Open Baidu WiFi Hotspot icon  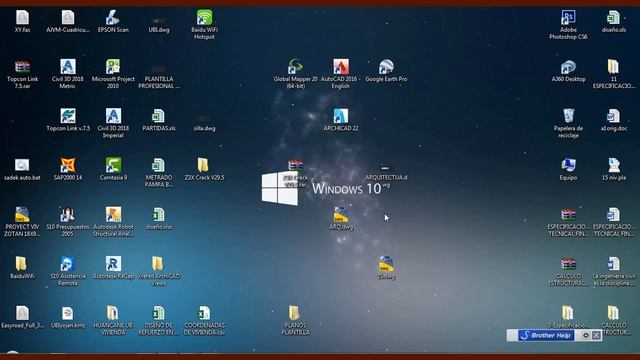point(204,18)
